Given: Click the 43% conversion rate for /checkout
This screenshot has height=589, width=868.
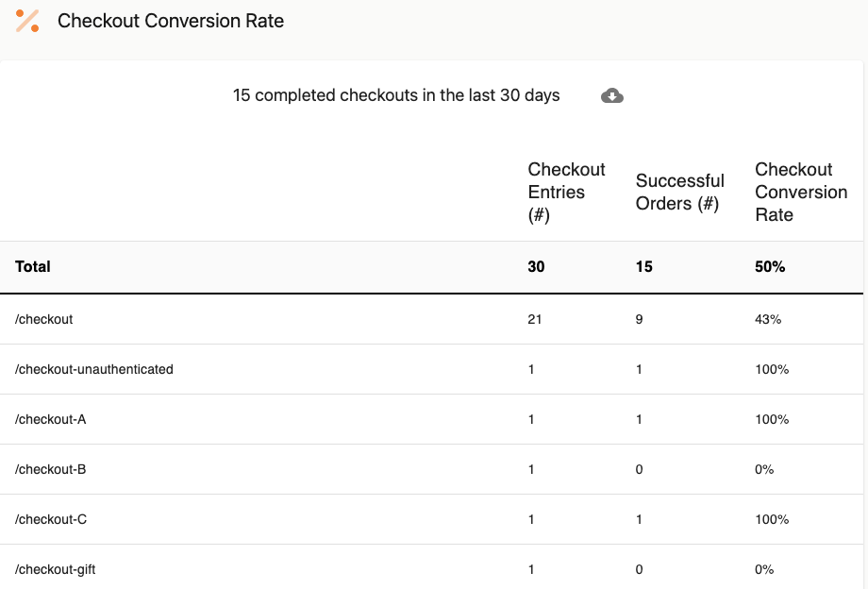Looking at the screenshot, I should point(768,319).
